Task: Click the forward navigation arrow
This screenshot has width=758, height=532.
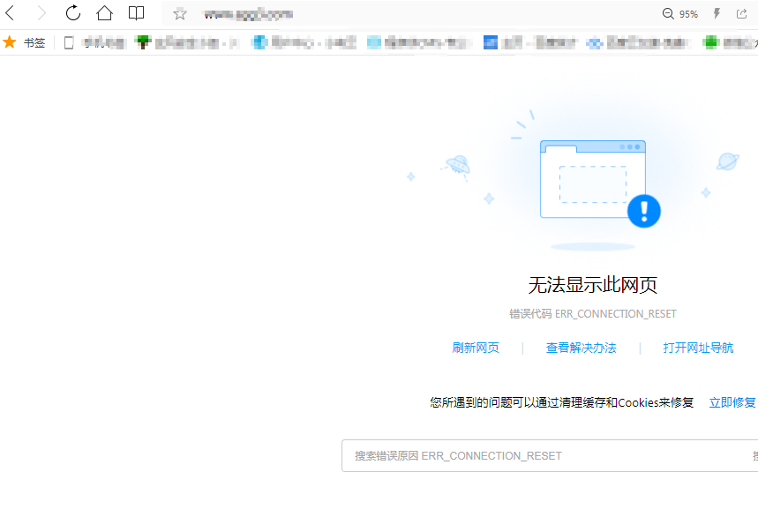Action: [41, 13]
